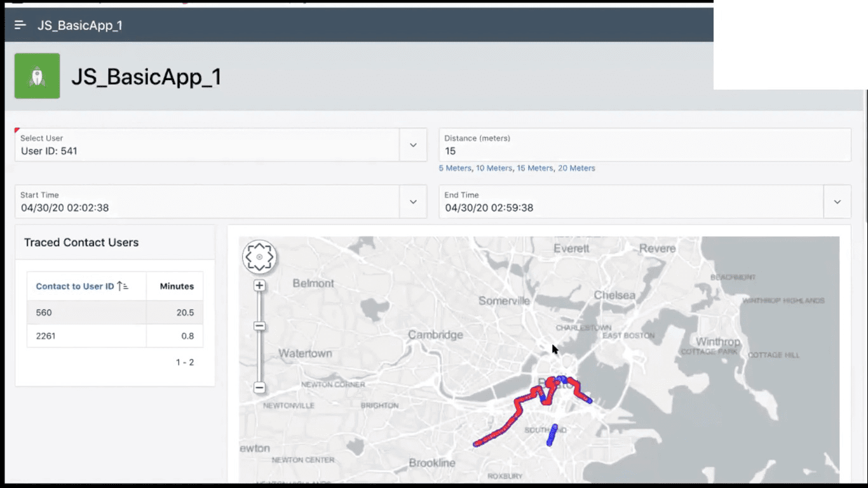Click the minus button mid zoom slider
868x488 pixels.
click(x=259, y=325)
